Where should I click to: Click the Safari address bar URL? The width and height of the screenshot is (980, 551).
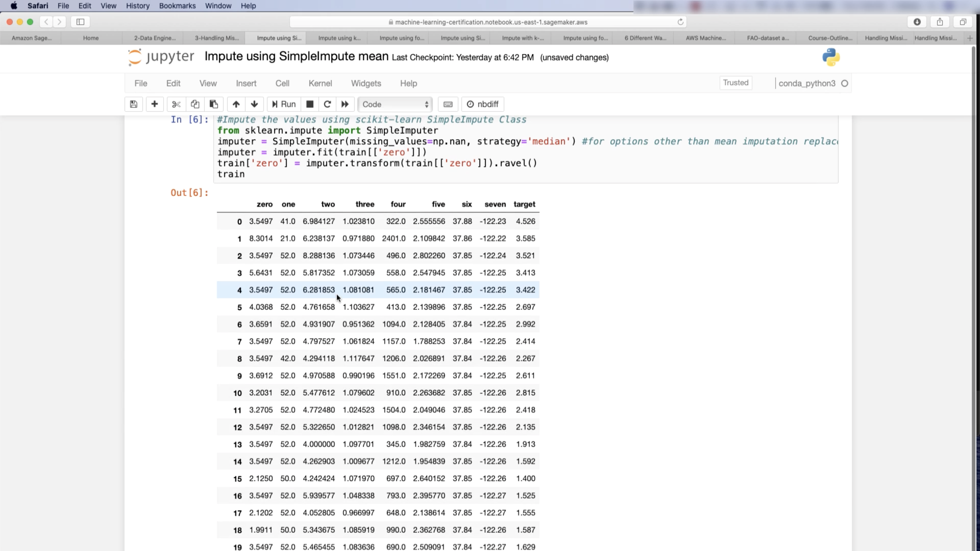pyautogui.click(x=490, y=22)
